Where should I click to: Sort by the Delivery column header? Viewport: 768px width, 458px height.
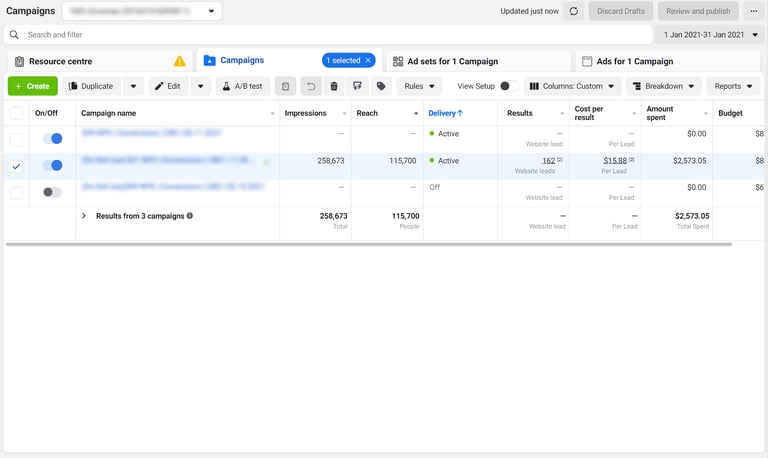(442, 113)
